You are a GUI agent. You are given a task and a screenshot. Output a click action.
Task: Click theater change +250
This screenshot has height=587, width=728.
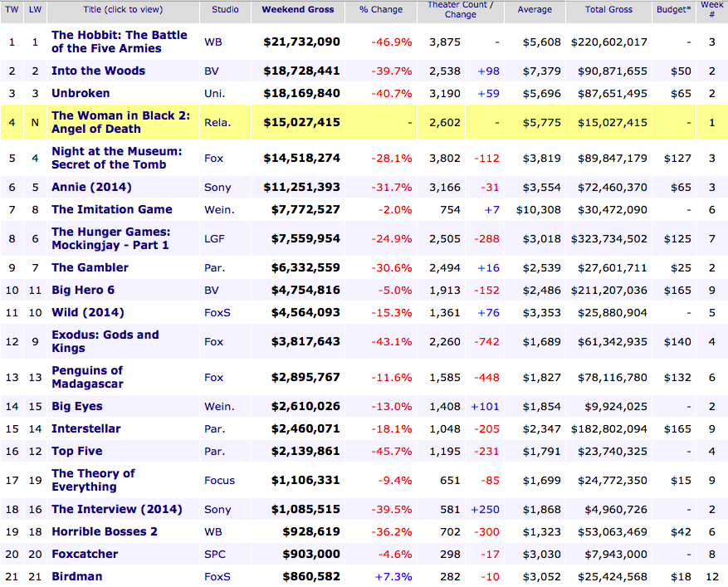pyautogui.click(x=485, y=510)
